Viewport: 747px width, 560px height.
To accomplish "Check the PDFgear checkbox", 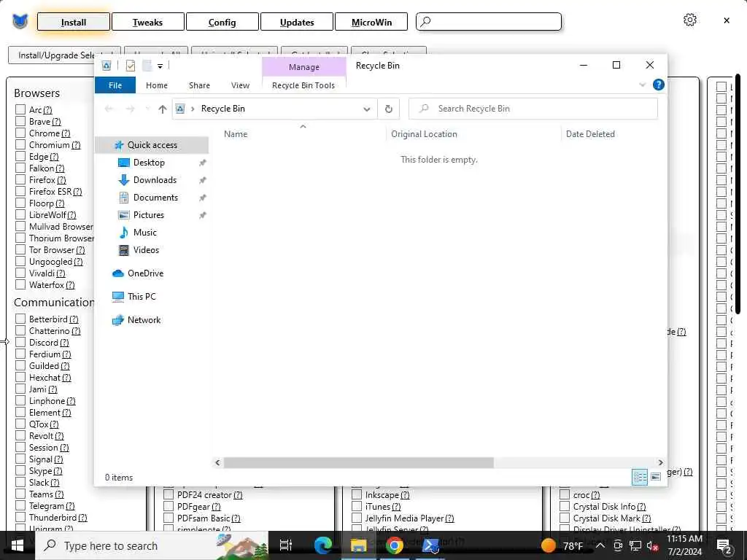I will click(x=169, y=506).
